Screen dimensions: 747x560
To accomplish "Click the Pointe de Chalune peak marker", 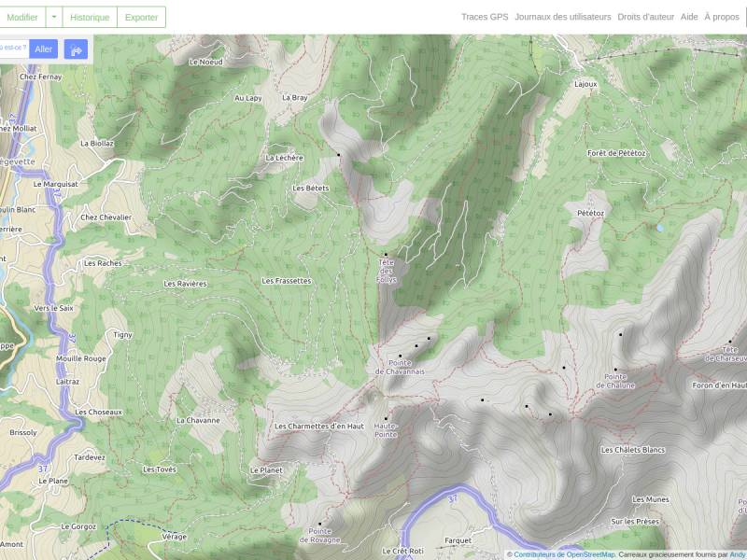I will coord(615,370).
